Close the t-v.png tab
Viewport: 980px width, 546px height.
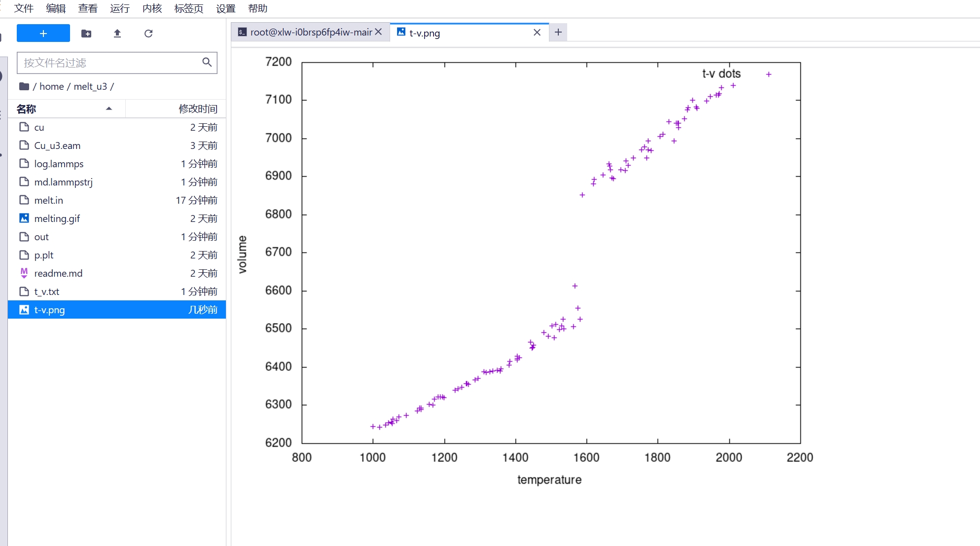coord(537,33)
